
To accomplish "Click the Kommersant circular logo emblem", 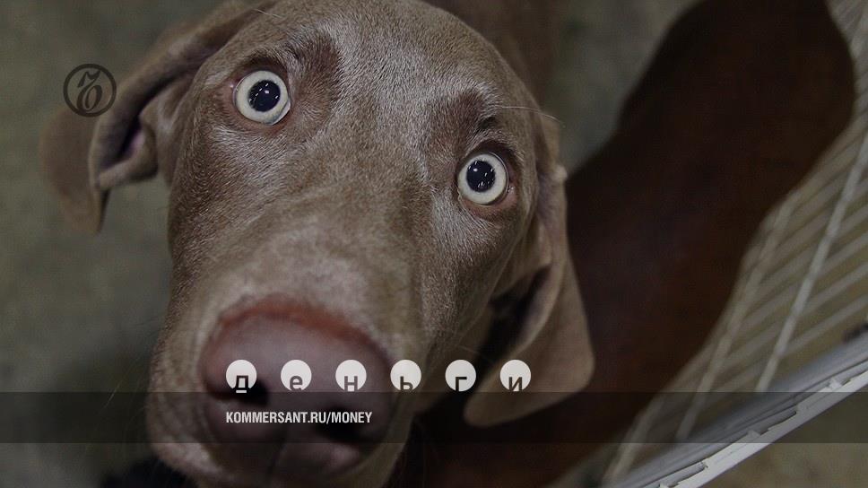I will pos(90,90).
